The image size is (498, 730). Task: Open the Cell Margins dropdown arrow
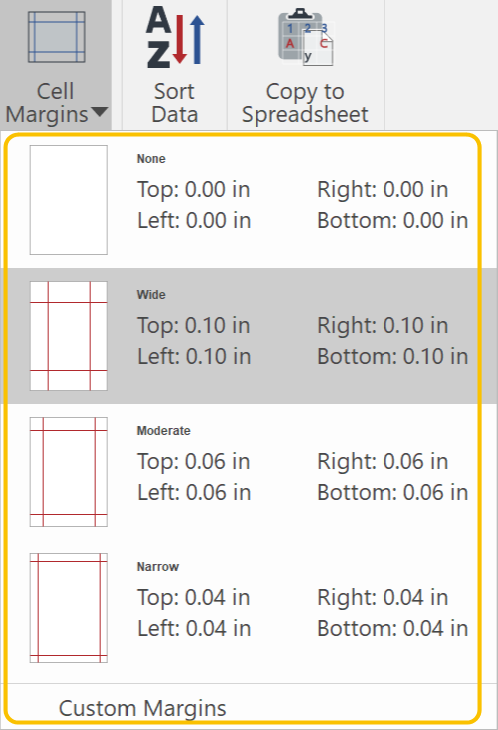100,112
